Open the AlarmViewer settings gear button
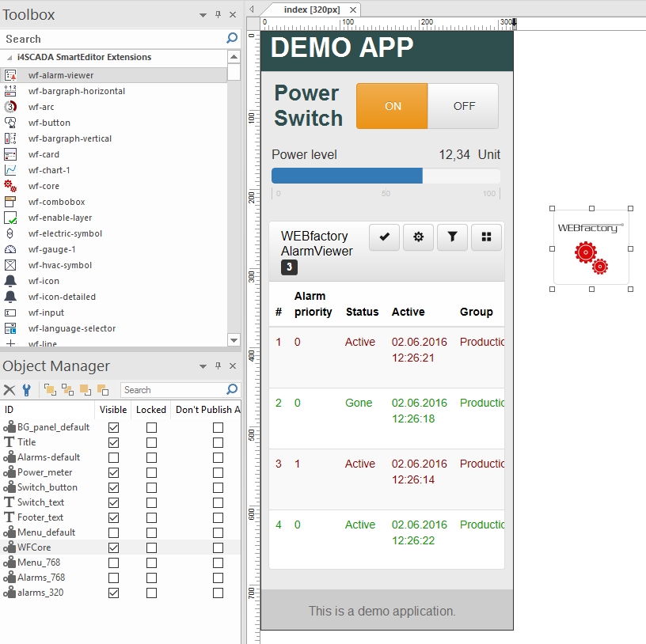This screenshot has width=646, height=644. click(x=418, y=237)
